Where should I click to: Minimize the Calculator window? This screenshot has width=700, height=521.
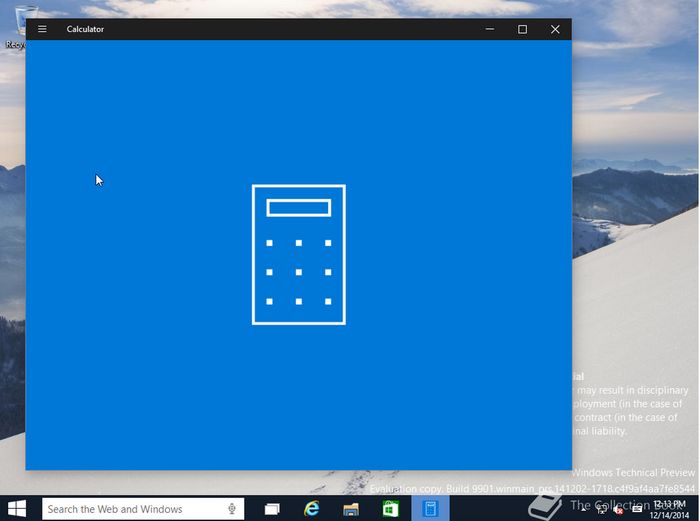pos(489,29)
